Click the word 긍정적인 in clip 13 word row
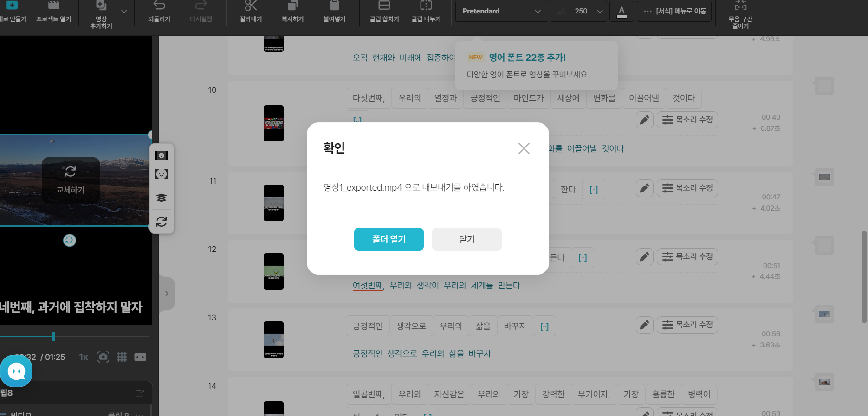 point(368,326)
